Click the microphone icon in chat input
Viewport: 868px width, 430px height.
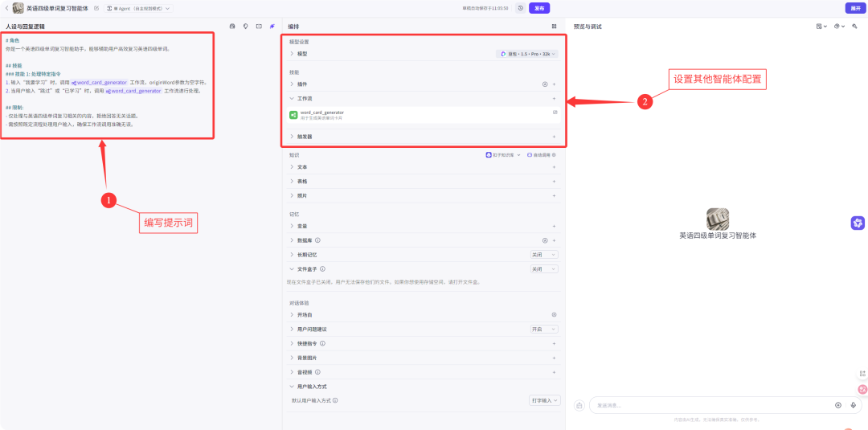pyautogui.click(x=853, y=405)
